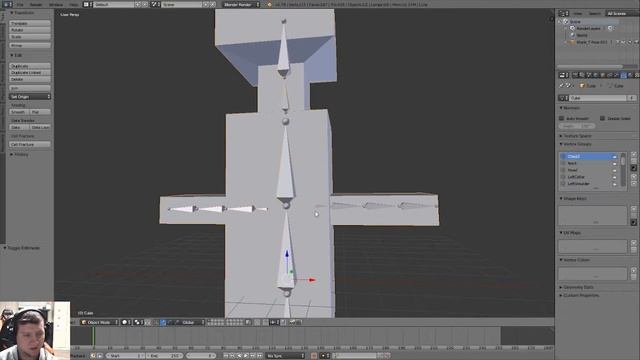Open the No Sync dropdown

point(285,356)
